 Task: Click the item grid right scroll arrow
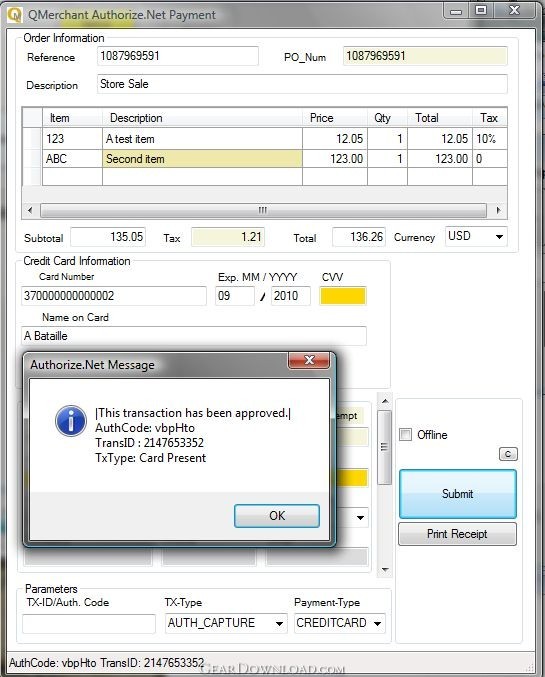pyautogui.click(x=499, y=210)
